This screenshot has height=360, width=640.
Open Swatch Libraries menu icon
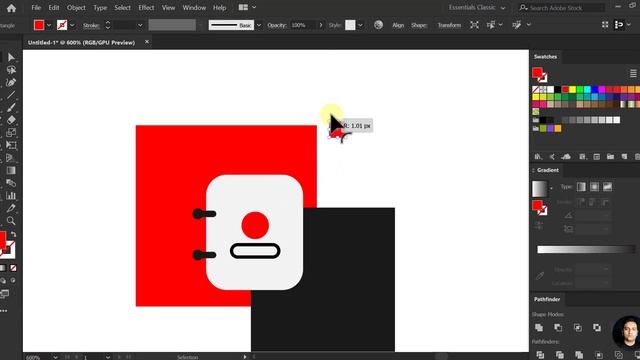click(538, 157)
